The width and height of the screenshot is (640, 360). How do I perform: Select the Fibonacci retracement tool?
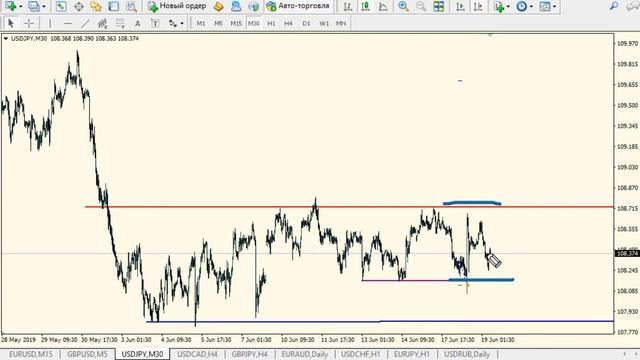120,23
